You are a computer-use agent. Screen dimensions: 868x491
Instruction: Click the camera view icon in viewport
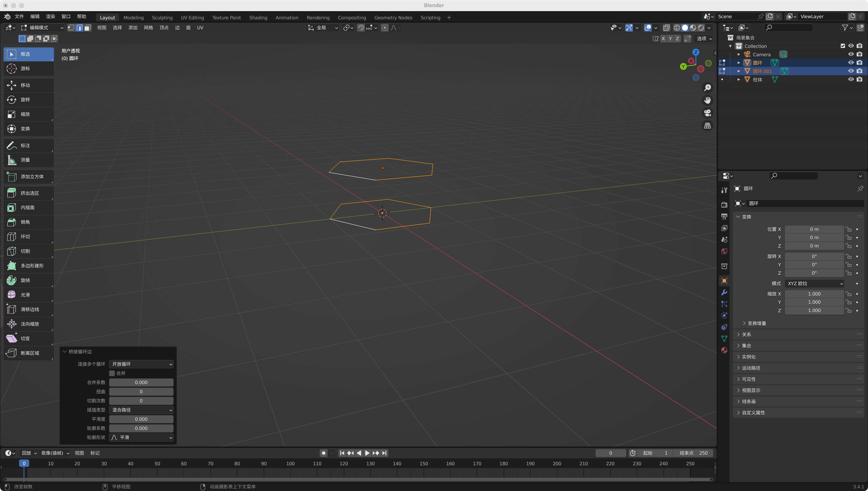point(707,113)
